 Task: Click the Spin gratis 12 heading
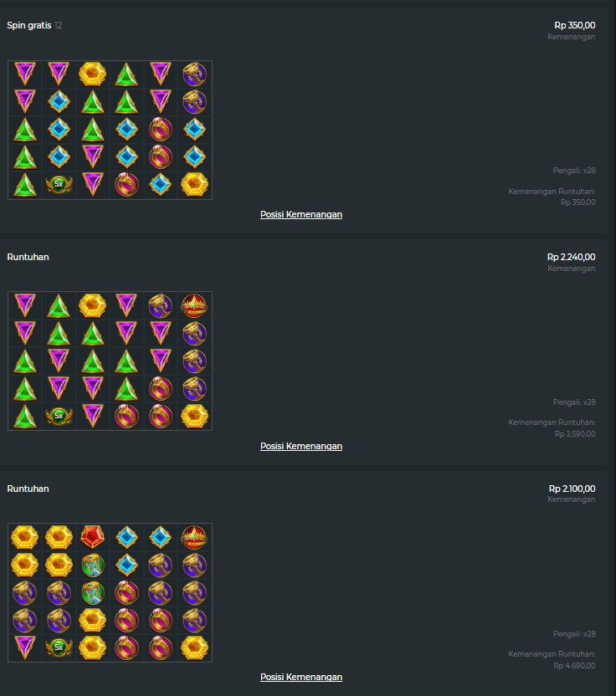coord(34,25)
